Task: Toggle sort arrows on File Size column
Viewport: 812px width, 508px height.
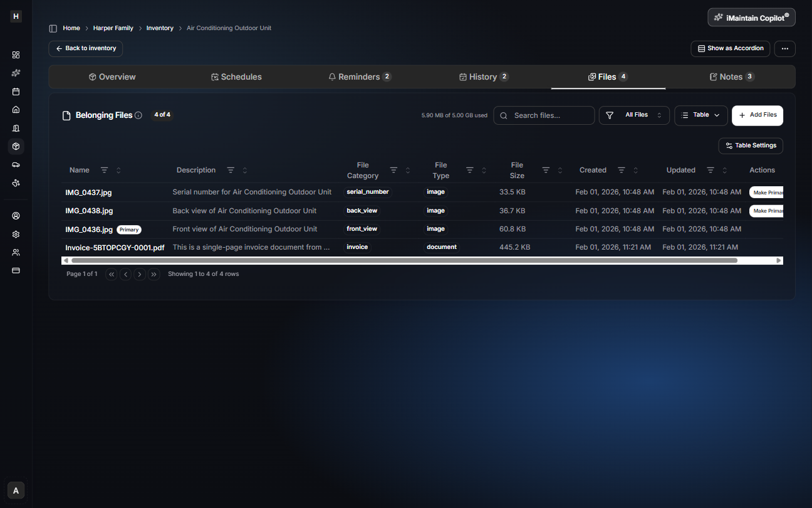Action: click(x=560, y=170)
